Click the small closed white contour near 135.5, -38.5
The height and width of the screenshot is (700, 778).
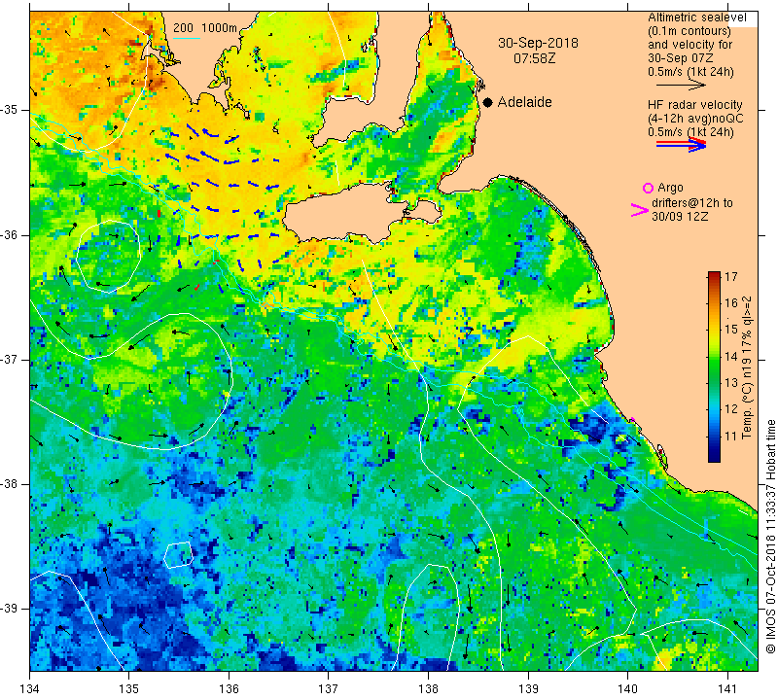[x=178, y=554]
